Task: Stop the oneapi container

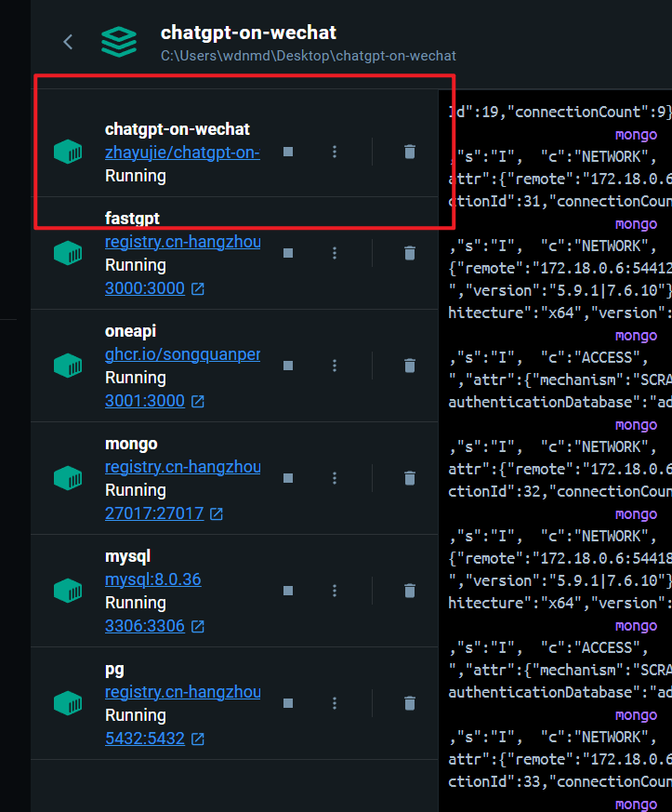Action: pyautogui.click(x=288, y=366)
